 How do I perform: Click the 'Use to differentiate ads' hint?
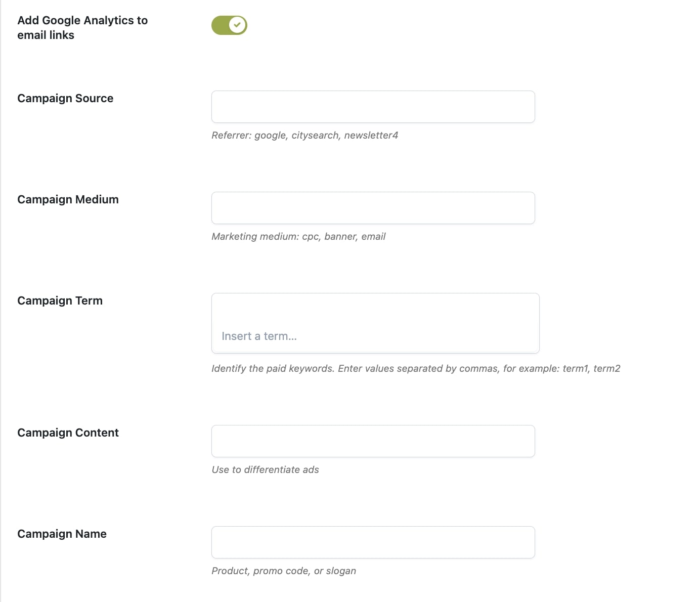pos(265,470)
